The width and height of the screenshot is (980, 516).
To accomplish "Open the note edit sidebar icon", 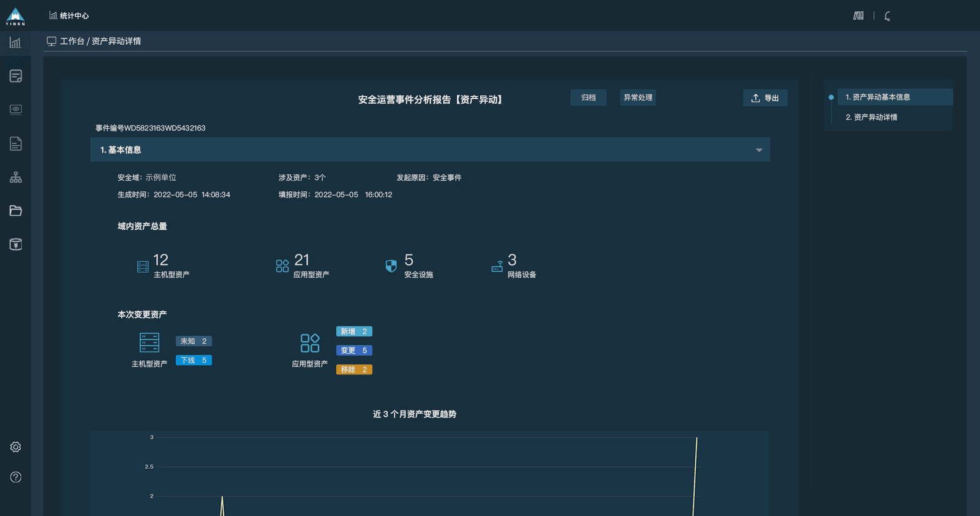I will [x=16, y=76].
